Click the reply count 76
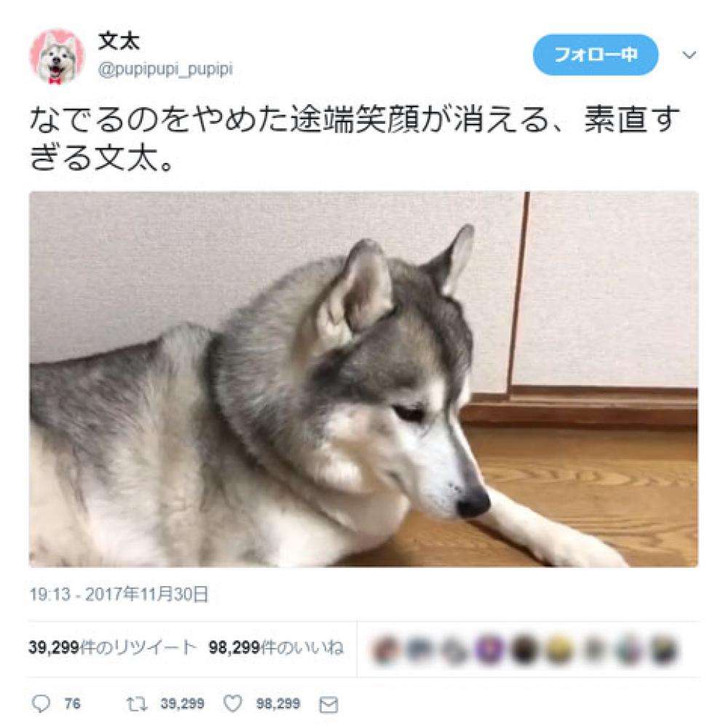 (x=72, y=704)
